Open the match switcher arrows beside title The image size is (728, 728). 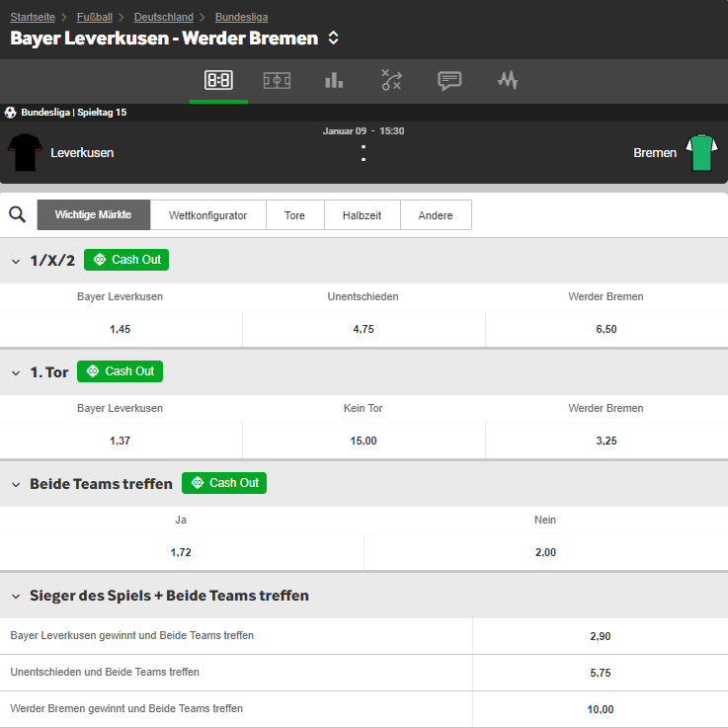(x=333, y=39)
